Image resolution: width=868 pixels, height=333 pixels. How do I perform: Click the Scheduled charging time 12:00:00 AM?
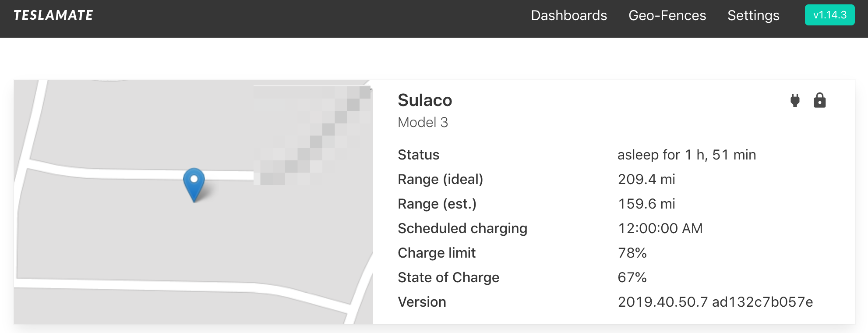click(660, 228)
